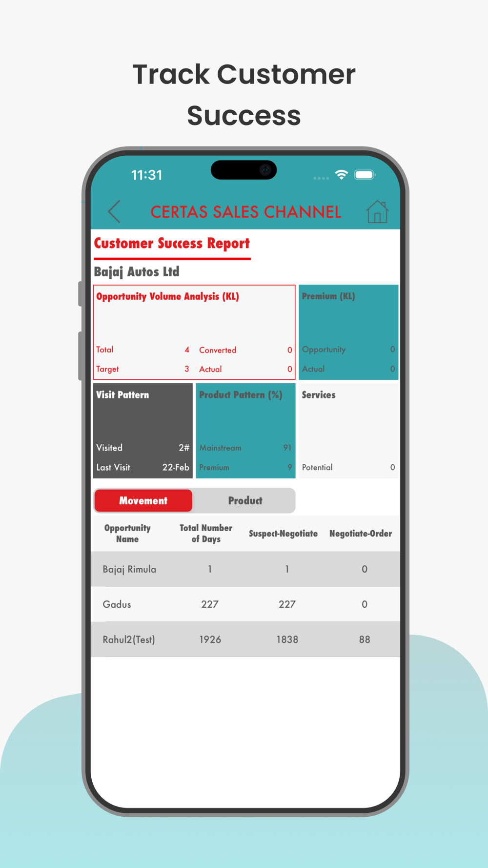Tap the Visited count 2#
Screen dimensions: 488x868
[x=184, y=448]
